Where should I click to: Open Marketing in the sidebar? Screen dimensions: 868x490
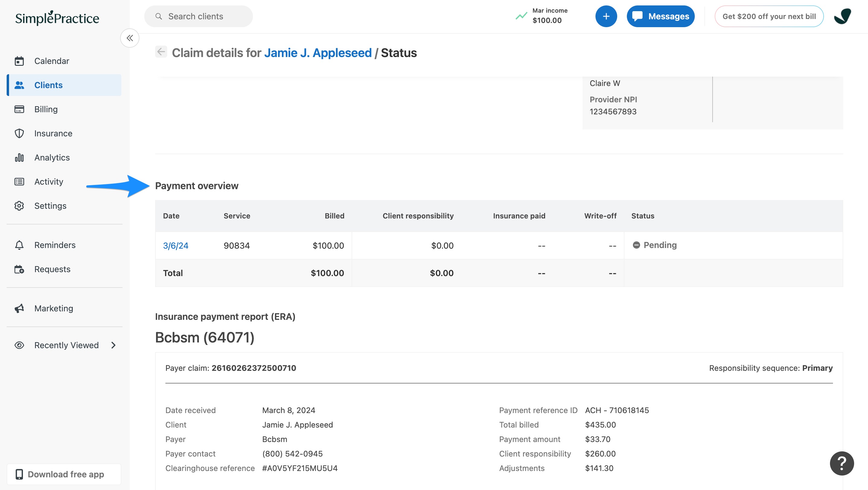pos(64,308)
